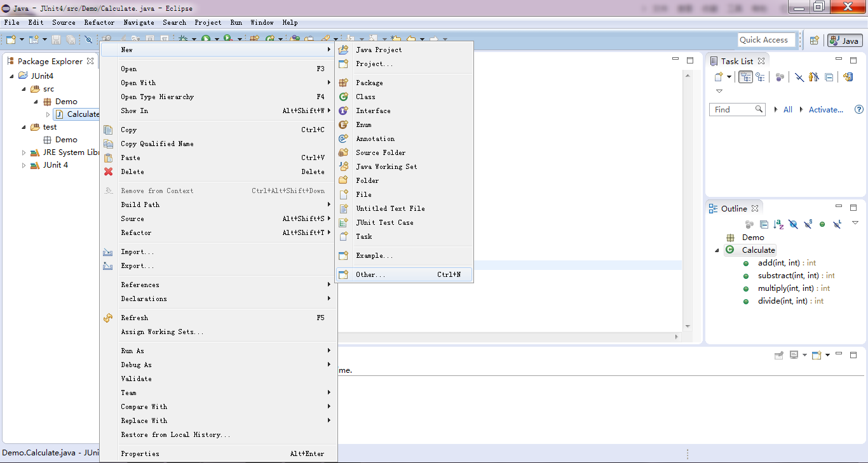Collapse the JUnit4 project tree node
Screen dimensions: 868x463
pos(12,76)
